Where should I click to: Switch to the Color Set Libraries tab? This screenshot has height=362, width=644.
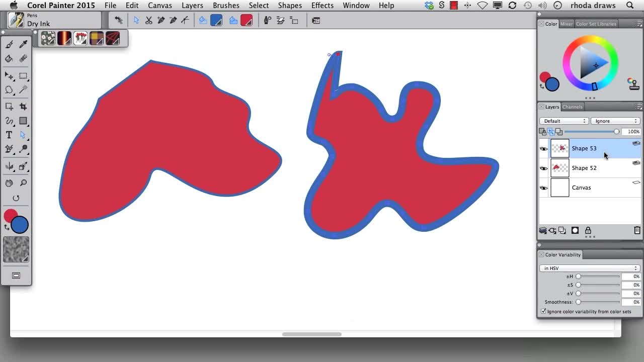coord(596,24)
